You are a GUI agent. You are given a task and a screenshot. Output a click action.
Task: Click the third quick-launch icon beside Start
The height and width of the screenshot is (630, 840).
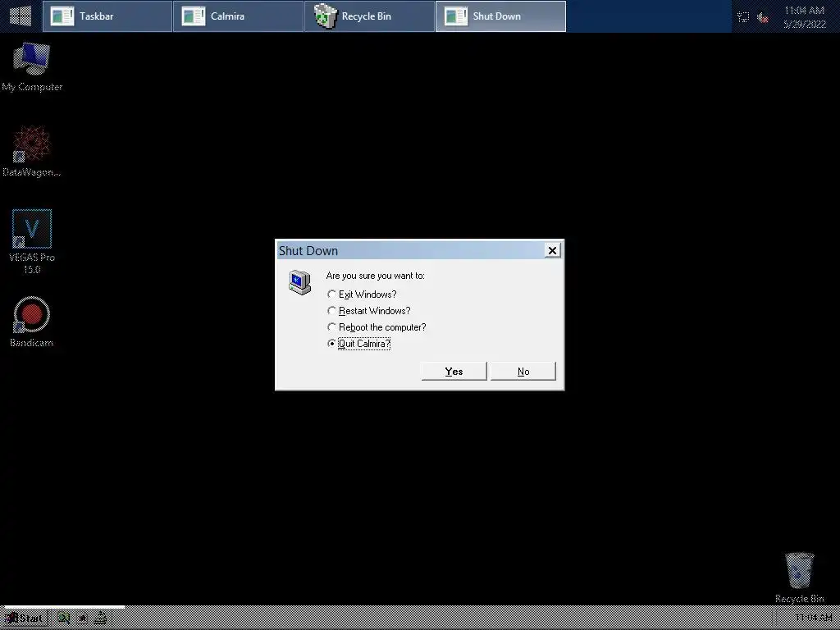pyautogui.click(x=100, y=619)
